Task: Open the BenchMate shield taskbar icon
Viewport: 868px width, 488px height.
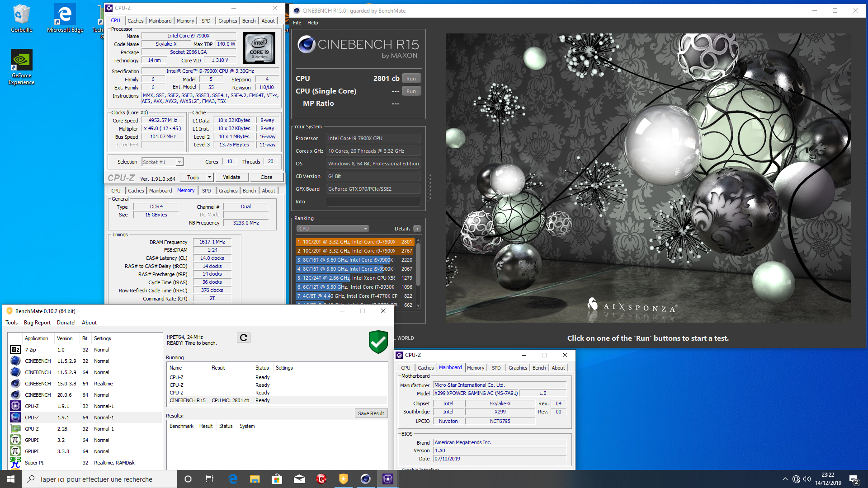Action: click(344, 479)
